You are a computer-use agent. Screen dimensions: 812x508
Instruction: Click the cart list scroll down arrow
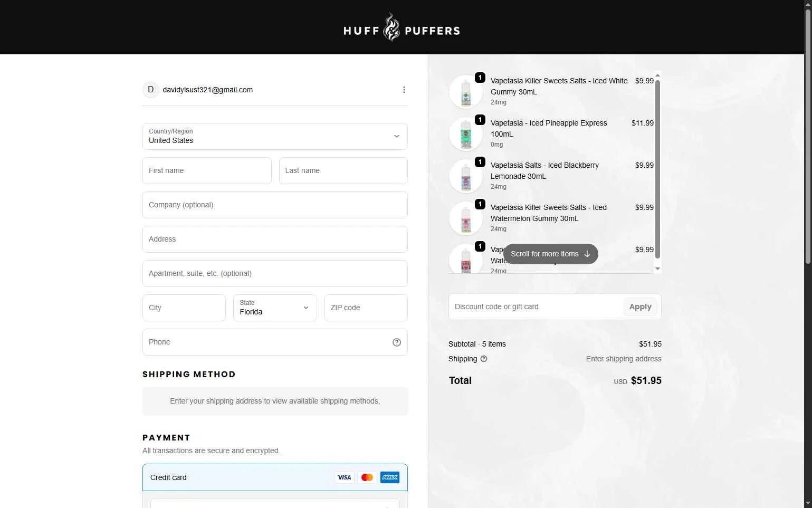657,269
